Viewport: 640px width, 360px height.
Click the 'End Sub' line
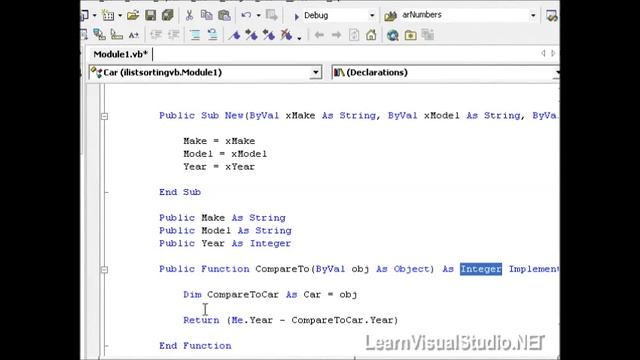(180, 192)
